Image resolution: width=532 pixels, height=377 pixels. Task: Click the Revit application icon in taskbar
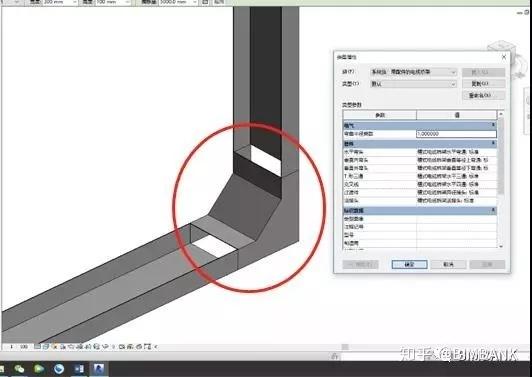(99, 369)
